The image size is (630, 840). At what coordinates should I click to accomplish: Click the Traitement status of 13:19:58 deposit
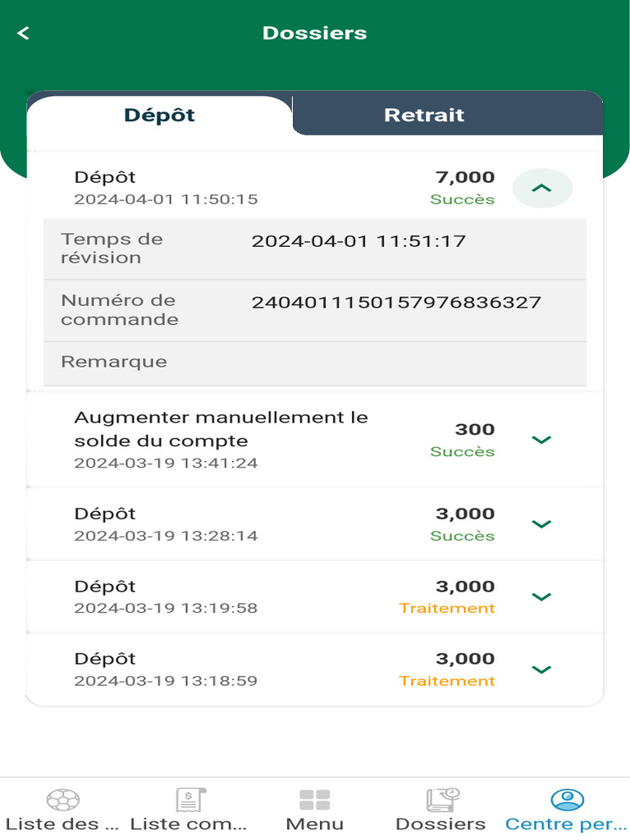click(x=447, y=609)
